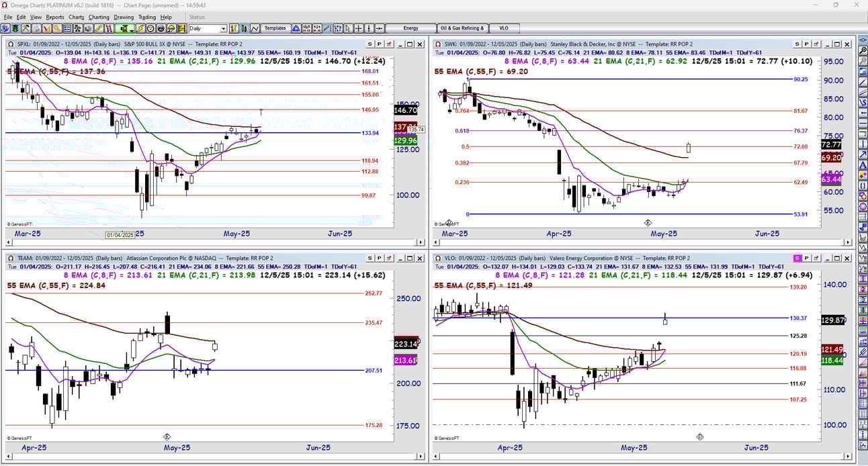The height and width of the screenshot is (466, 868).
Task: Click the Oil & Gas Refining button
Action: (x=462, y=29)
